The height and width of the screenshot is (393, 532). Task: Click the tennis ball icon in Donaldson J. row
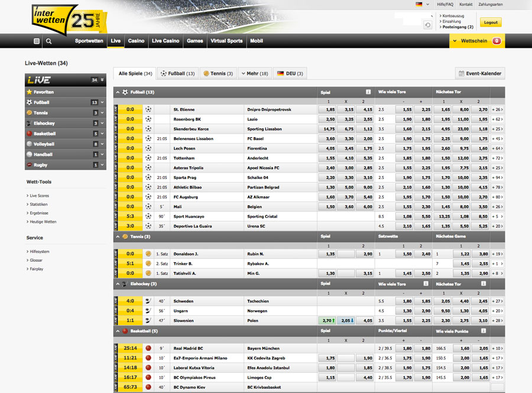tap(148, 254)
